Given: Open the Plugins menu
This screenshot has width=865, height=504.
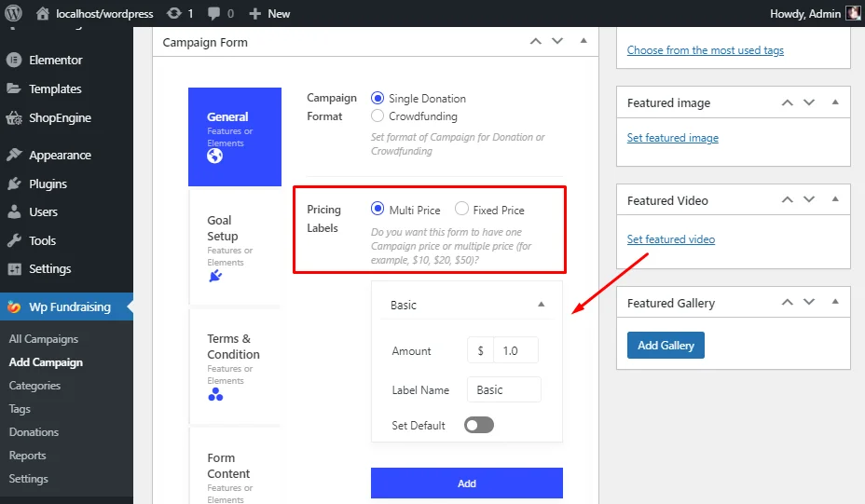Looking at the screenshot, I should (x=48, y=184).
